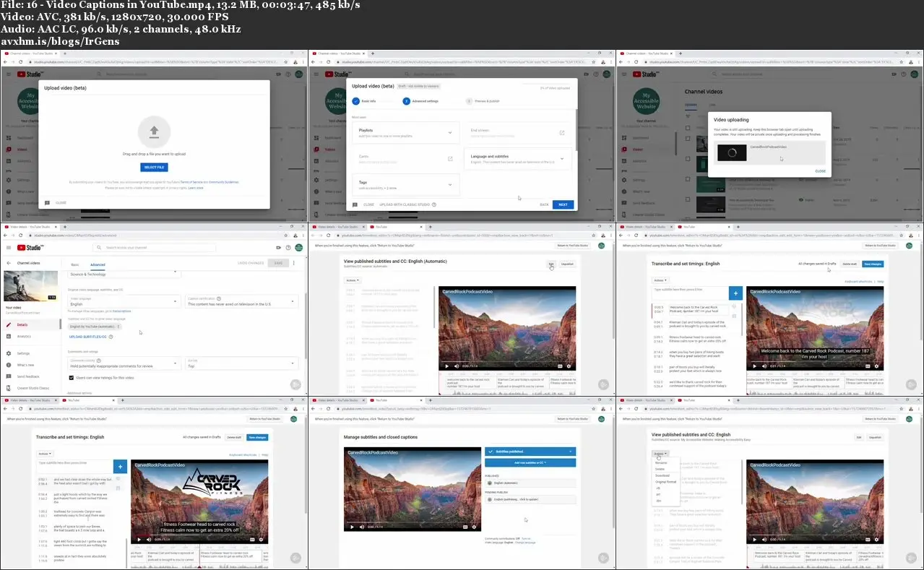Click SELECT FILE in the Upload video dialog
Image resolution: width=924 pixels, height=570 pixels.
tap(154, 167)
